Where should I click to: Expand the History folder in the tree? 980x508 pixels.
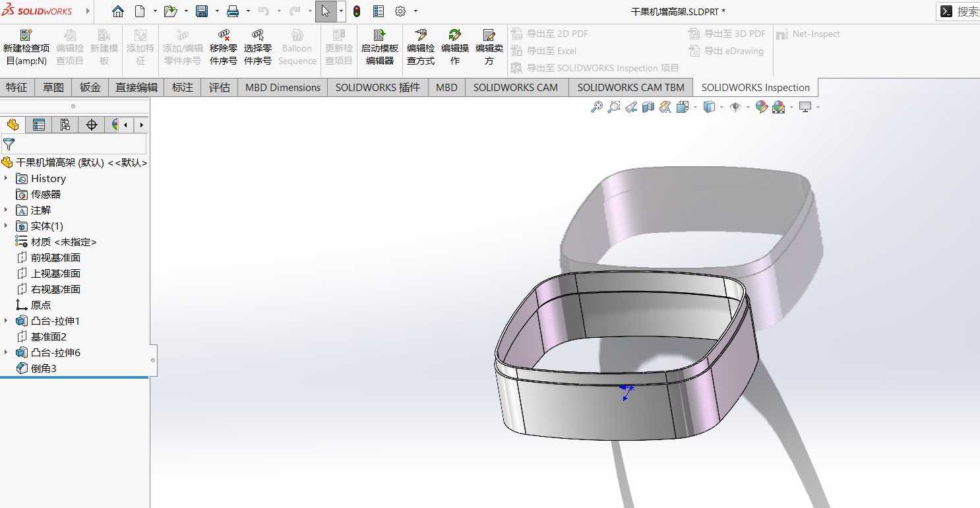click(x=7, y=178)
